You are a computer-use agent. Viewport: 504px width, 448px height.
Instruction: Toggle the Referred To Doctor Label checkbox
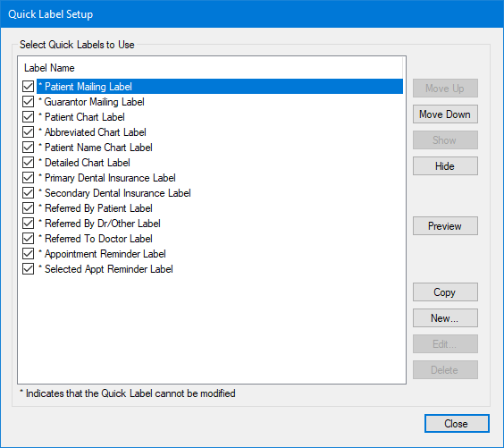[x=29, y=239]
